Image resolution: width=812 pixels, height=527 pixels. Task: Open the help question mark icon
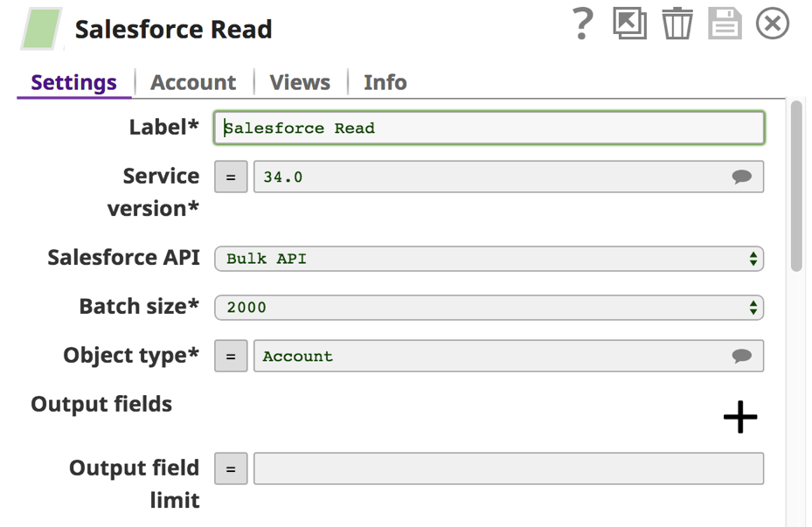pyautogui.click(x=583, y=24)
